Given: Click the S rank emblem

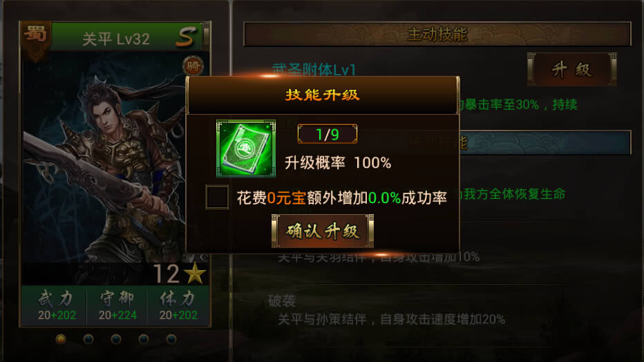Looking at the screenshot, I should point(186,37).
